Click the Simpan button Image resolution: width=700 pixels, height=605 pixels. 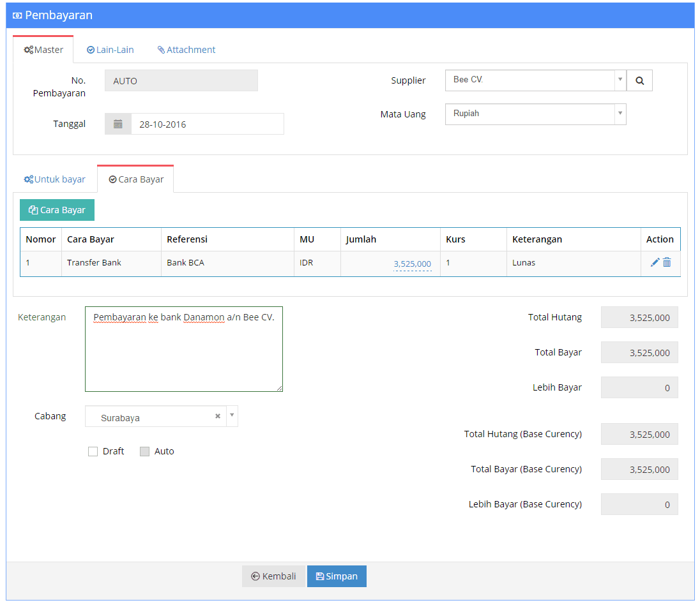pyautogui.click(x=337, y=576)
